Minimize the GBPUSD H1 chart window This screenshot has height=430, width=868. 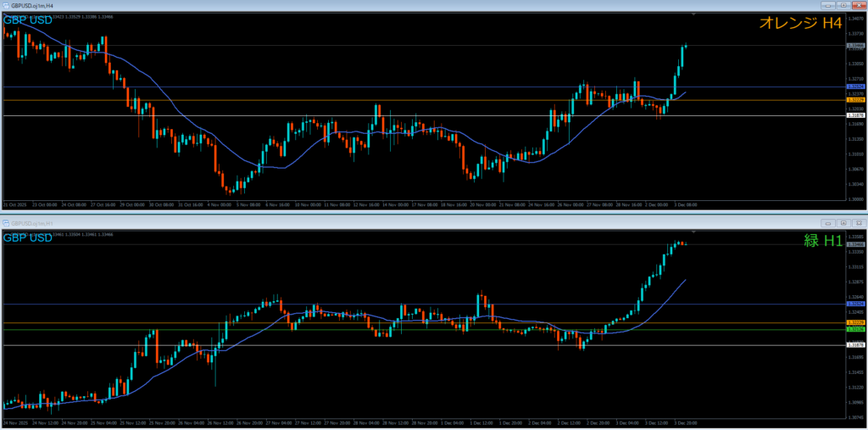pos(826,223)
